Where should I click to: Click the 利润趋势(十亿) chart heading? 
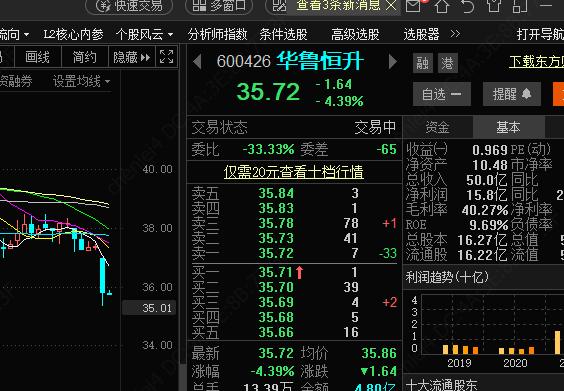447,277
